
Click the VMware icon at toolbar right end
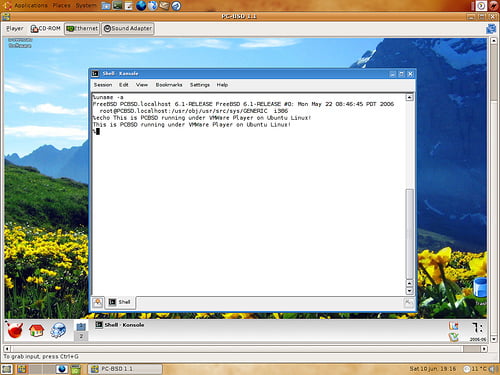pyautogui.click(x=491, y=29)
